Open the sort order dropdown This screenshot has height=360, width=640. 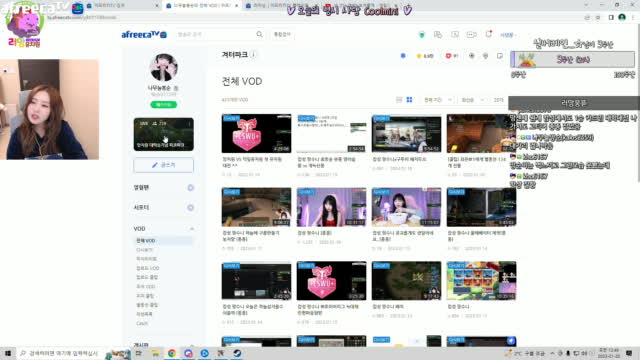[473, 100]
